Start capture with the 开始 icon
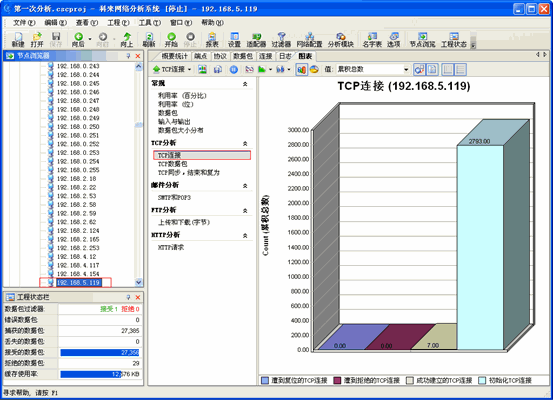Image resolution: width=553 pixels, height=400 pixels. 171,40
